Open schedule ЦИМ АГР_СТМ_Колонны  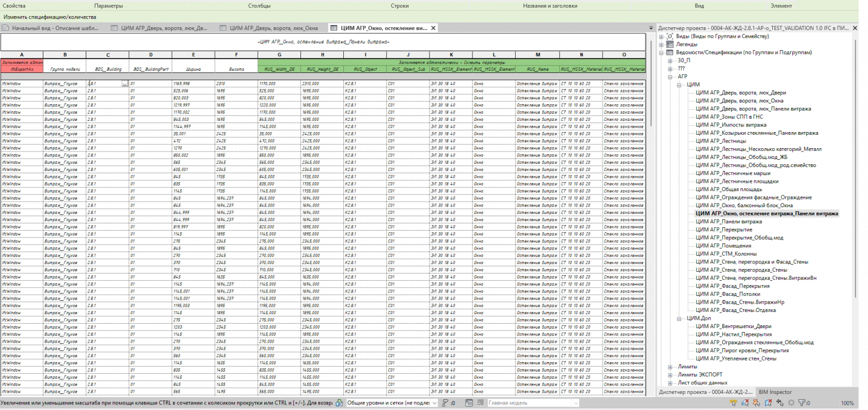coord(726,254)
